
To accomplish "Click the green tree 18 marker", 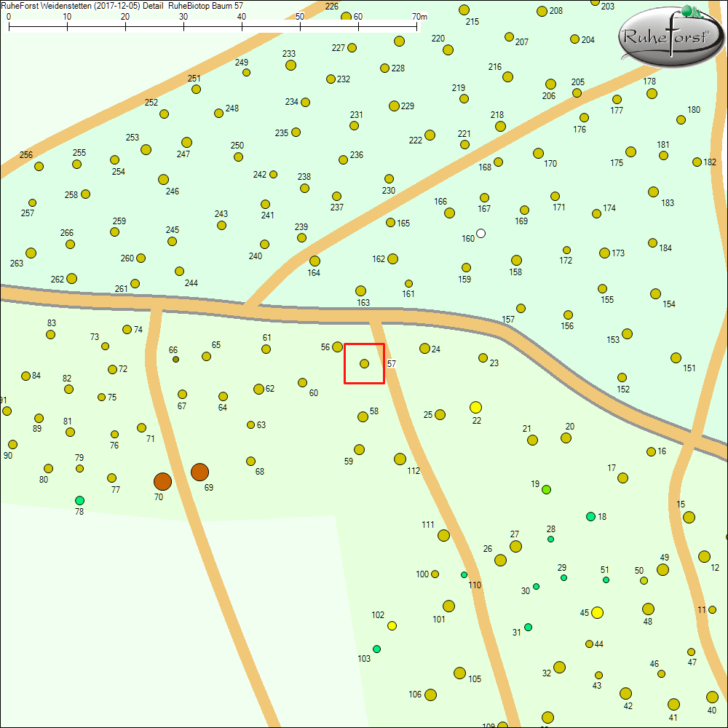I will [x=590, y=516].
